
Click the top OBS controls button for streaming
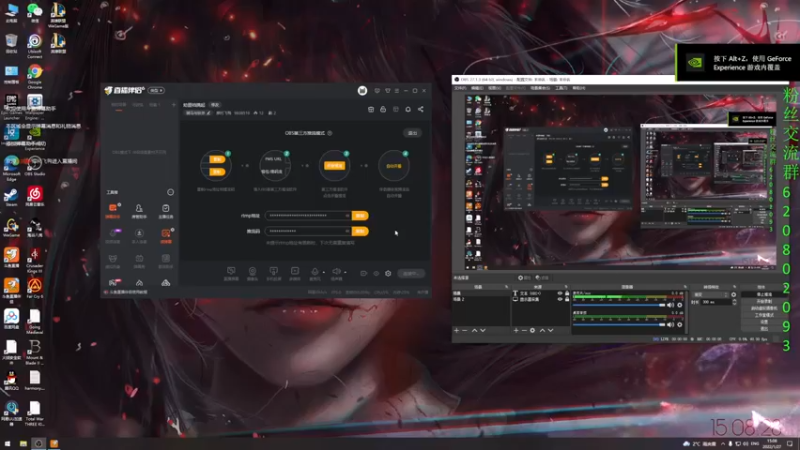click(x=764, y=295)
